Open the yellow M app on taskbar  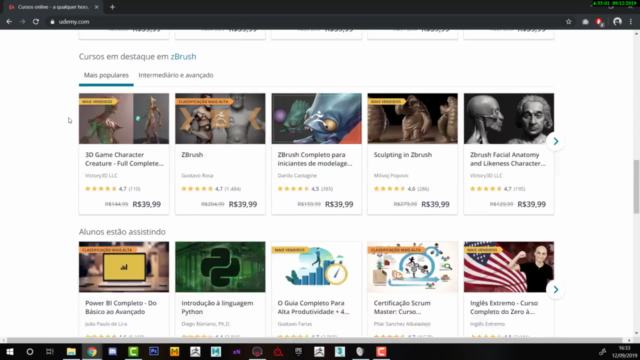click(x=174, y=351)
